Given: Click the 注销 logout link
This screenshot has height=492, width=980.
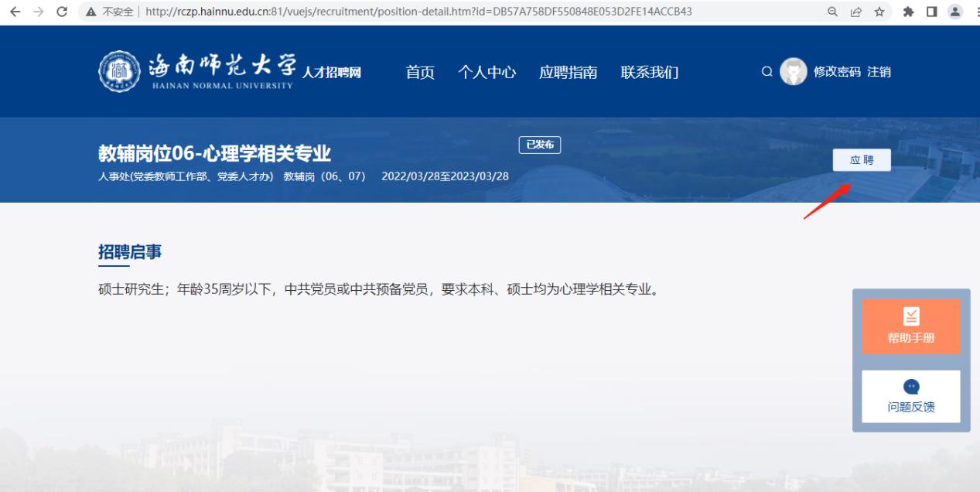Looking at the screenshot, I should coord(879,71).
